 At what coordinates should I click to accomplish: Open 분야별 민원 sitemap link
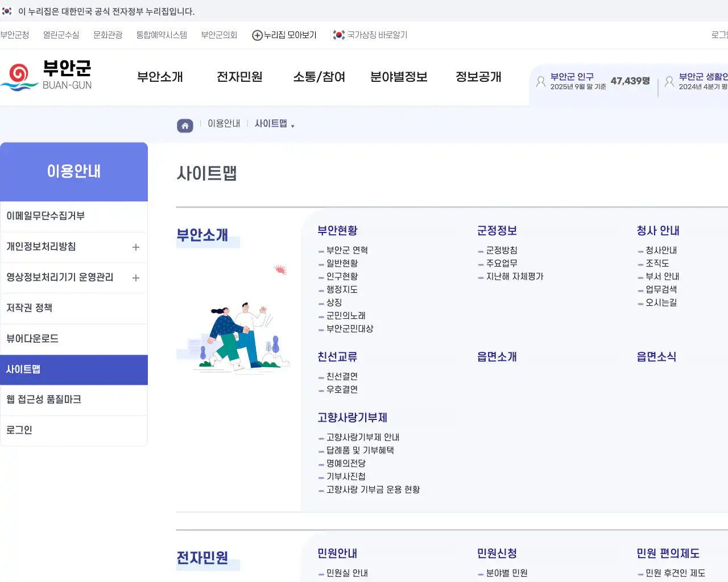pos(507,573)
